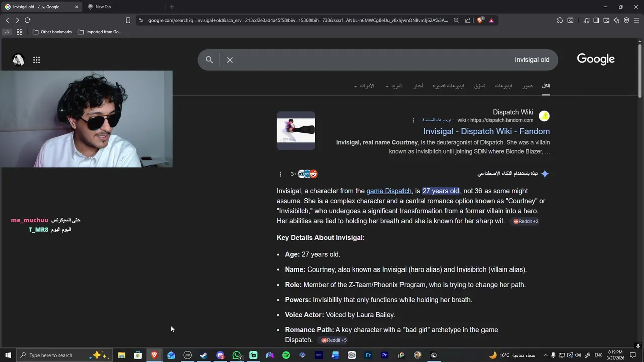Click the URL address bar
This screenshot has height=362, width=644.
pos(298,20)
